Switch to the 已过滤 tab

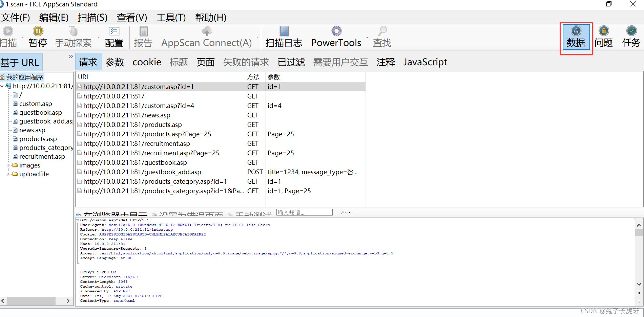point(291,62)
